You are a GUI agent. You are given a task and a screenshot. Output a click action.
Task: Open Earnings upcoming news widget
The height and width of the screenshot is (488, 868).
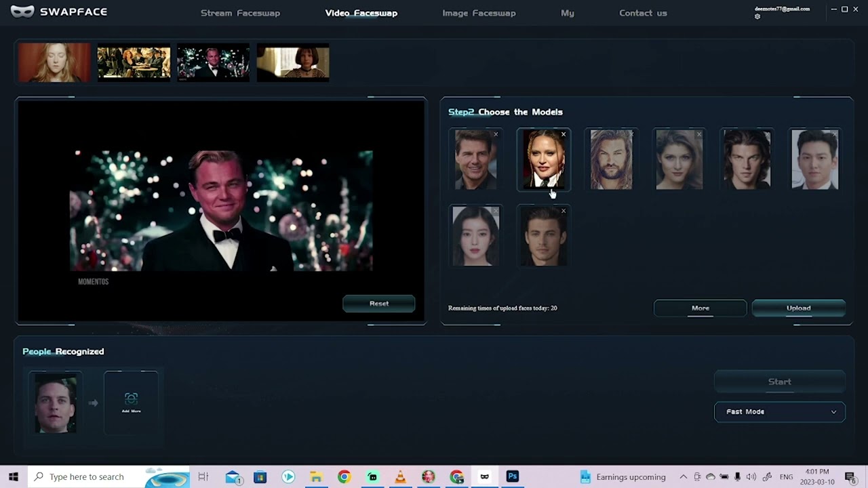pos(623,477)
